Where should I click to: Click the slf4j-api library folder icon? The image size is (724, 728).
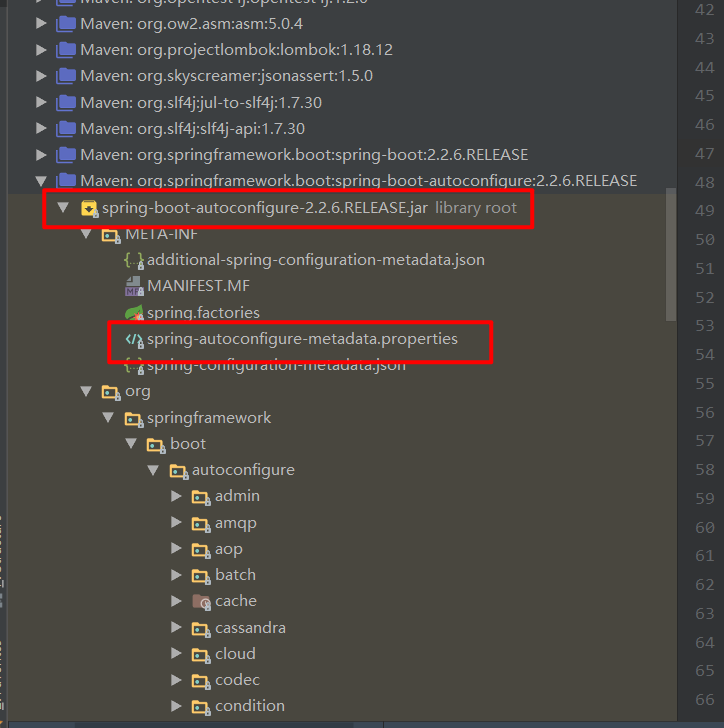(65, 129)
